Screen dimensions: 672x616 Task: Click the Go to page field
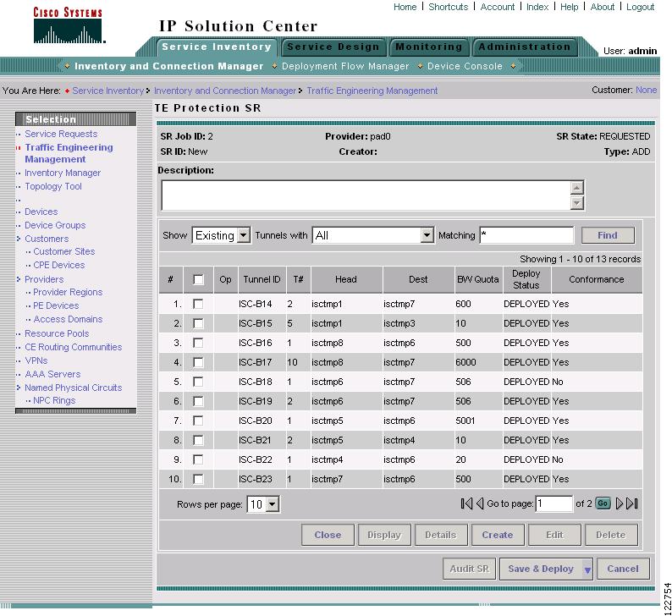[554, 503]
